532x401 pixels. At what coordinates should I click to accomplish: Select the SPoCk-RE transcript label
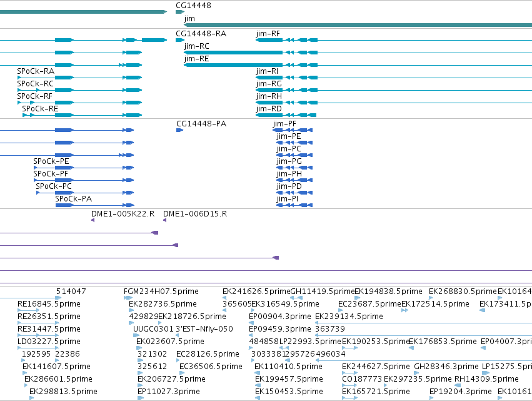click(x=40, y=109)
